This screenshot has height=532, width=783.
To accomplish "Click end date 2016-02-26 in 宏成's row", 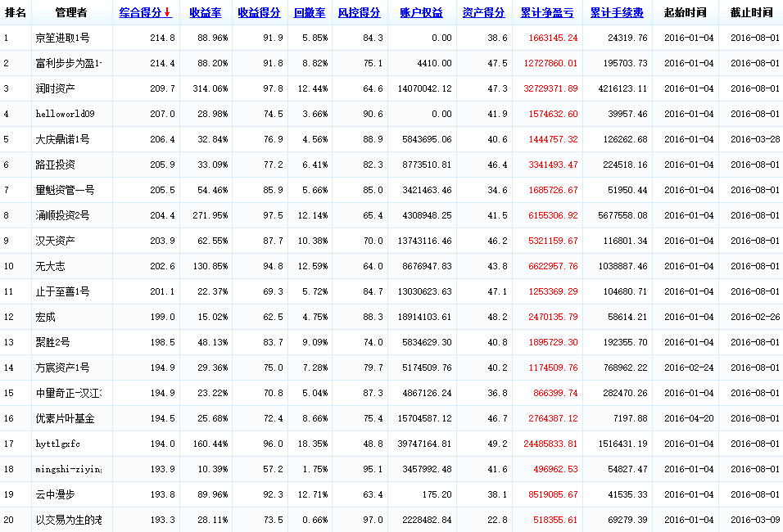I will (x=755, y=317).
